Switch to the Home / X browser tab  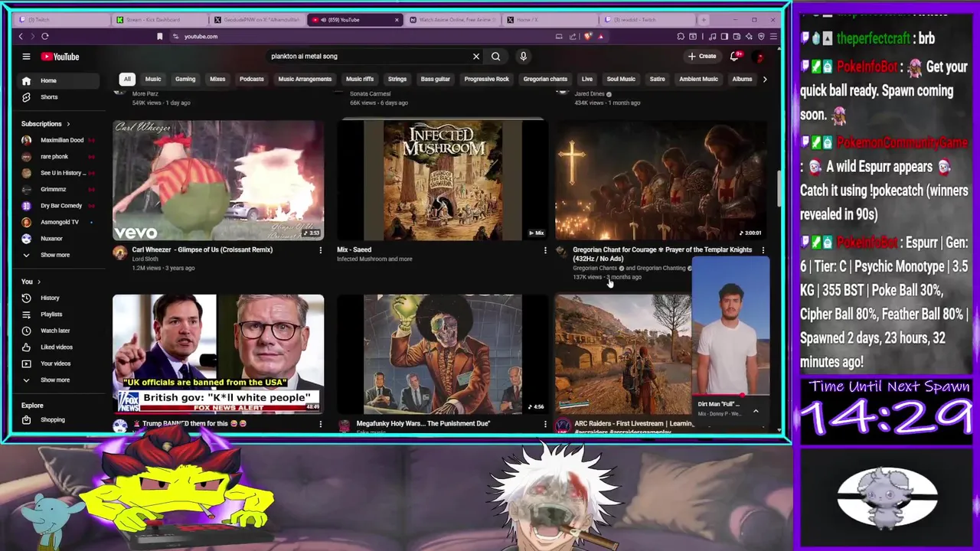click(x=551, y=19)
